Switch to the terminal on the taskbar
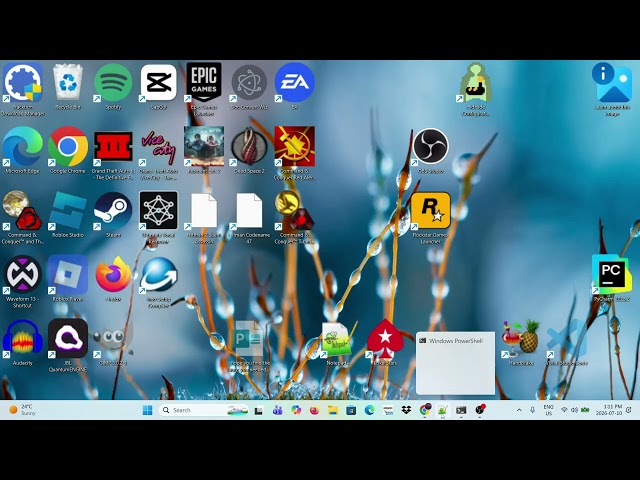640x480 pixels. [461, 410]
